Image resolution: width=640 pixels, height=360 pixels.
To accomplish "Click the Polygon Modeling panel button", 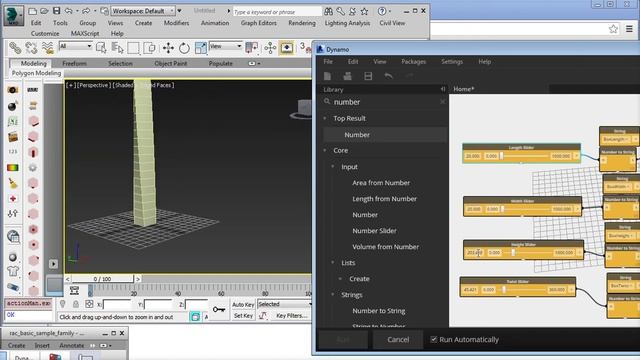I will (36, 73).
